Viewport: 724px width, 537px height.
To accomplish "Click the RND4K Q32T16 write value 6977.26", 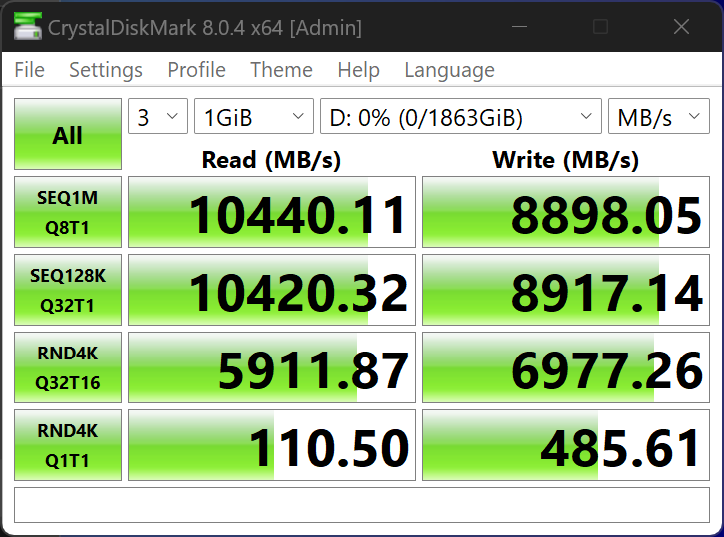I will tap(566, 368).
